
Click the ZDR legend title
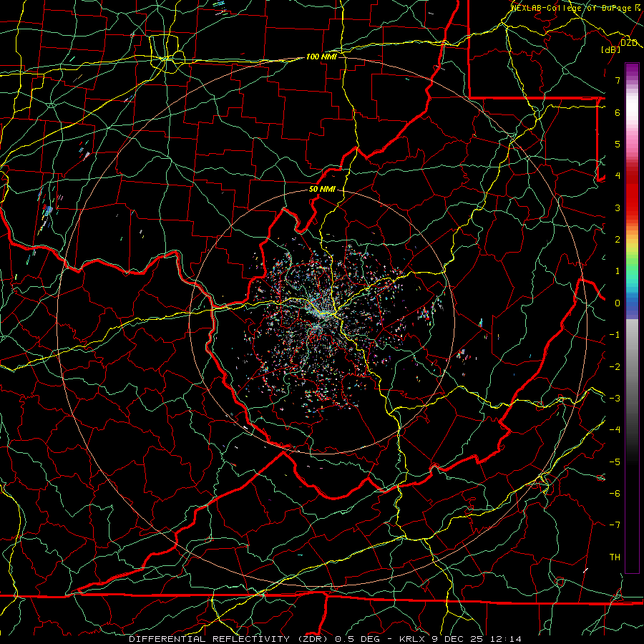coord(628,42)
